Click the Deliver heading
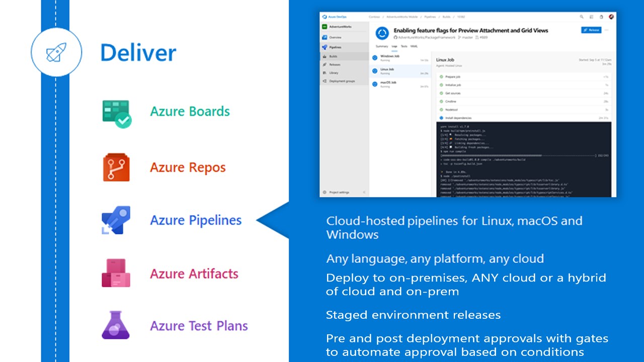644x362 pixels. click(138, 53)
